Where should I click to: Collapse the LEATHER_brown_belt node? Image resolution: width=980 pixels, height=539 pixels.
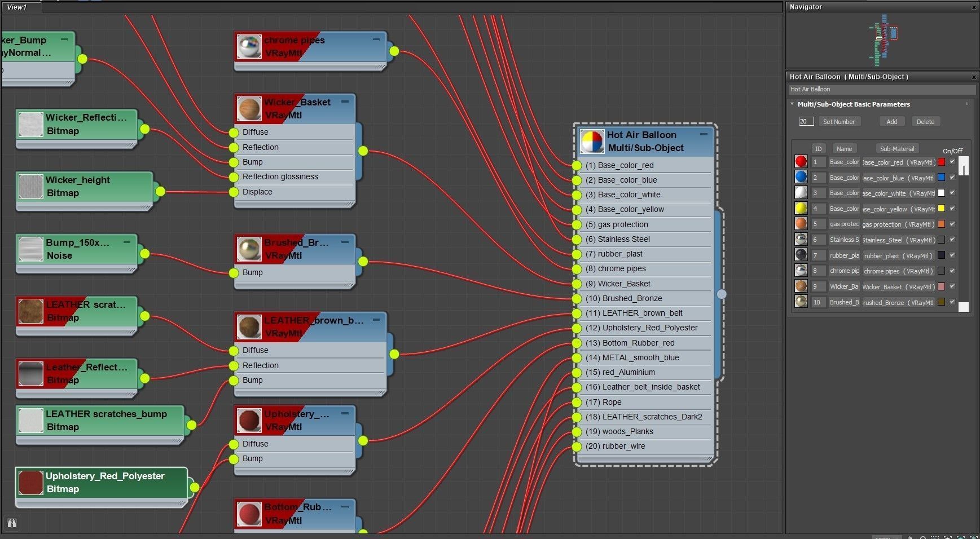tap(376, 320)
